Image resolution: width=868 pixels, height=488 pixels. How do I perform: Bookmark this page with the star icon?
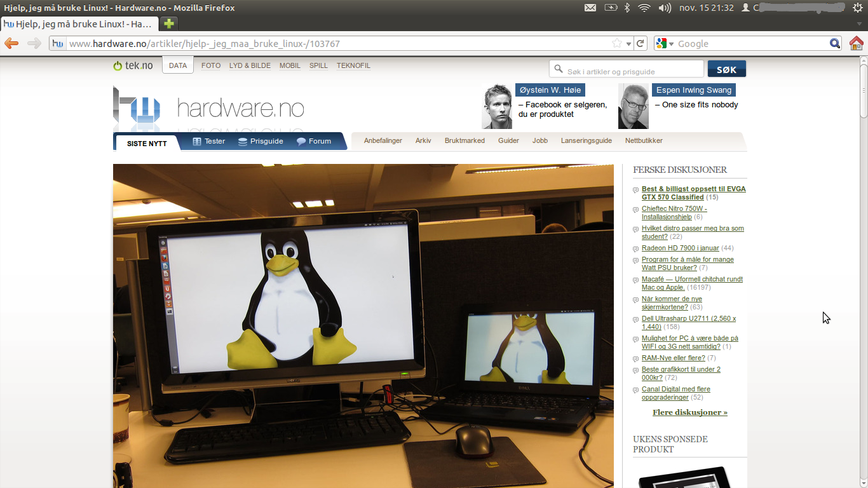coord(616,44)
